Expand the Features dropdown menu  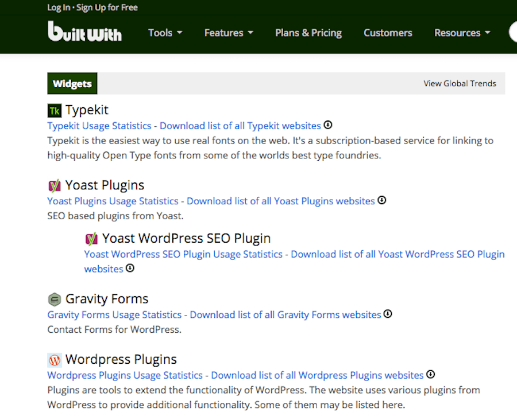tap(229, 33)
